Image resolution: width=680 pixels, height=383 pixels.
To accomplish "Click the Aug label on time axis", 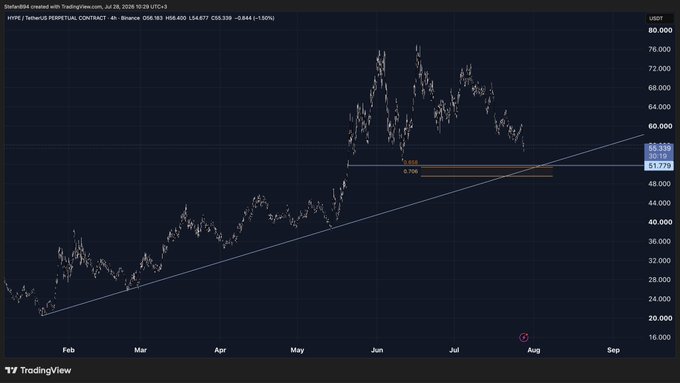I will click(x=534, y=350).
